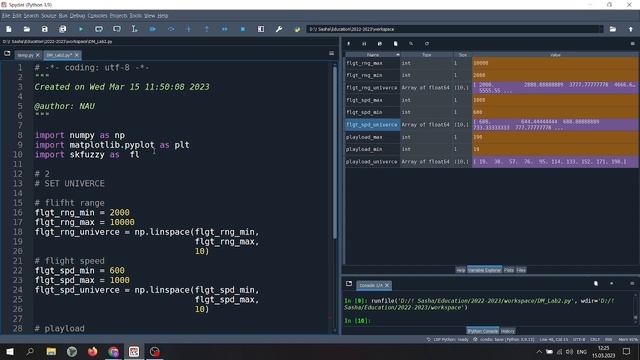Select the playload_max variable row

pyautogui.click(x=492, y=137)
